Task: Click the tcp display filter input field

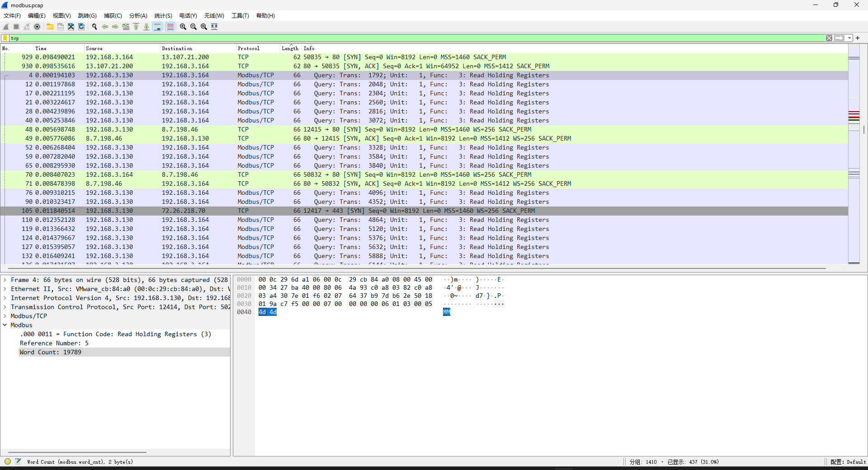Action: click(x=407, y=38)
